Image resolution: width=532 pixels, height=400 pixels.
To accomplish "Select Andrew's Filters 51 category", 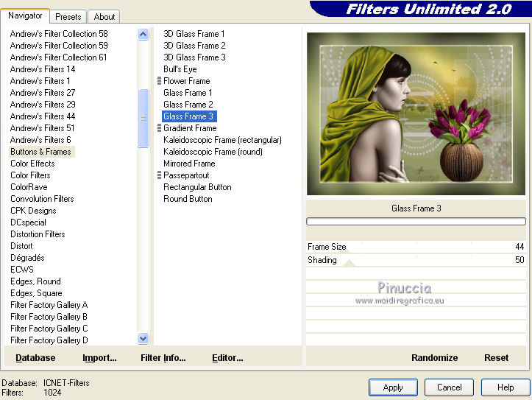I will pos(43,128).
